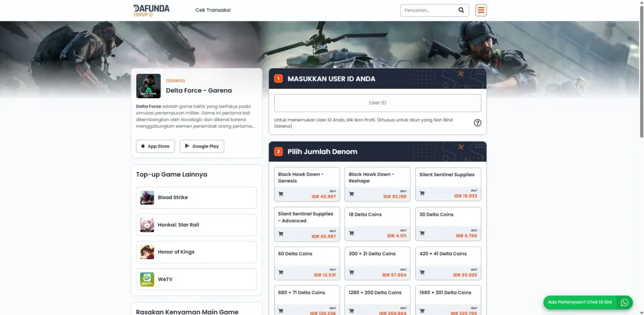Click the truncated Delta Force description text
The height and width of the screenshot is (315, 644).
tap(195, 116)
